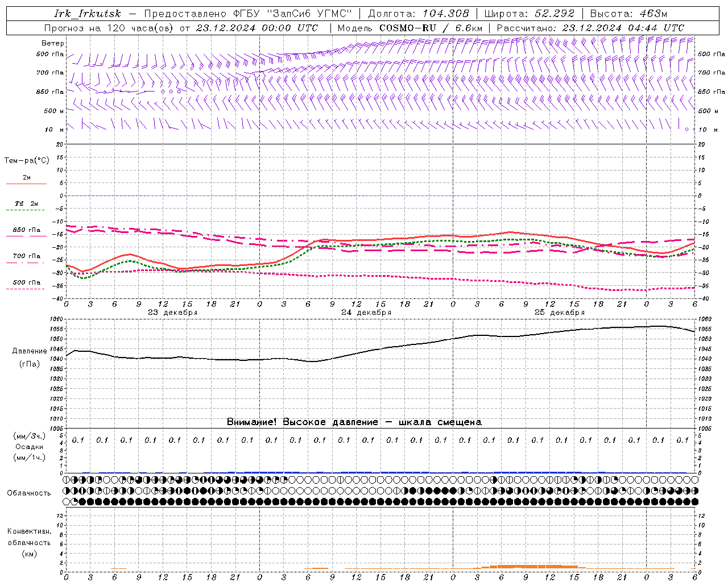
Task: Click the black pressure curve
Action: (x=381, y=348)
